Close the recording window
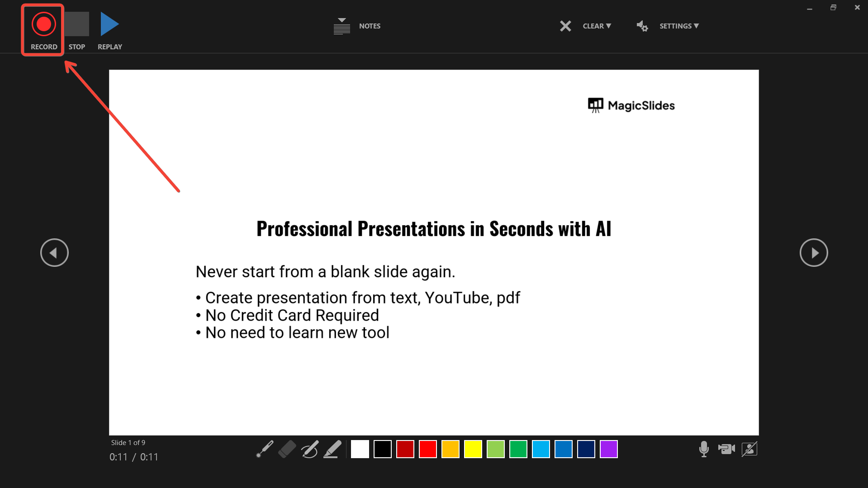The height and width of the screenshot is (488, 868). pyautogui.click(x=857, y=8)
